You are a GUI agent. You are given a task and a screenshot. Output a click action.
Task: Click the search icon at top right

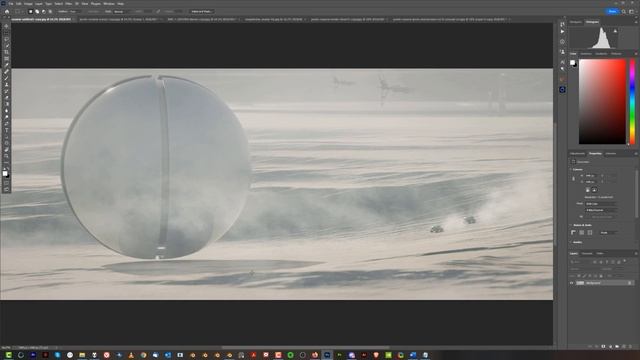tap(623, 11)
